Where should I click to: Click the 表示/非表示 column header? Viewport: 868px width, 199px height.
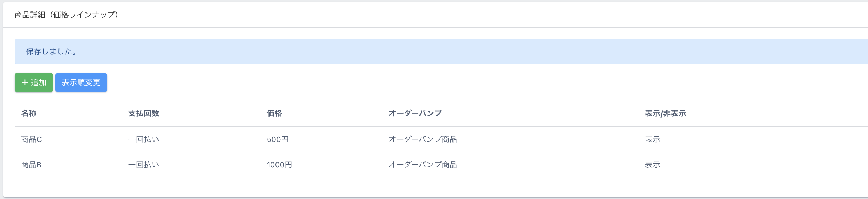pyautogui.click(x=665, y=113)
